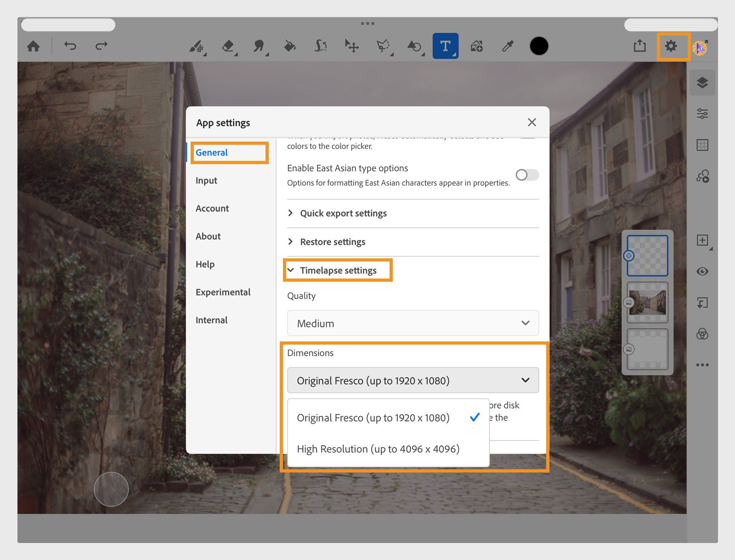Click the three-dot menu at top center
This screenshot has width=735, height=560.
coord(367,23)
